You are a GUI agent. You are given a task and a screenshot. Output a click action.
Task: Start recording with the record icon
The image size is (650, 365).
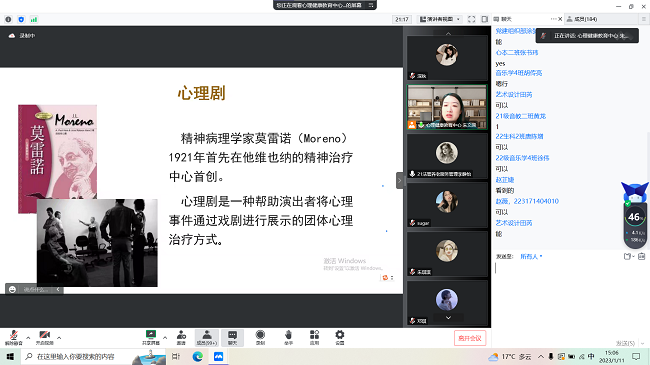click(260, 338)
